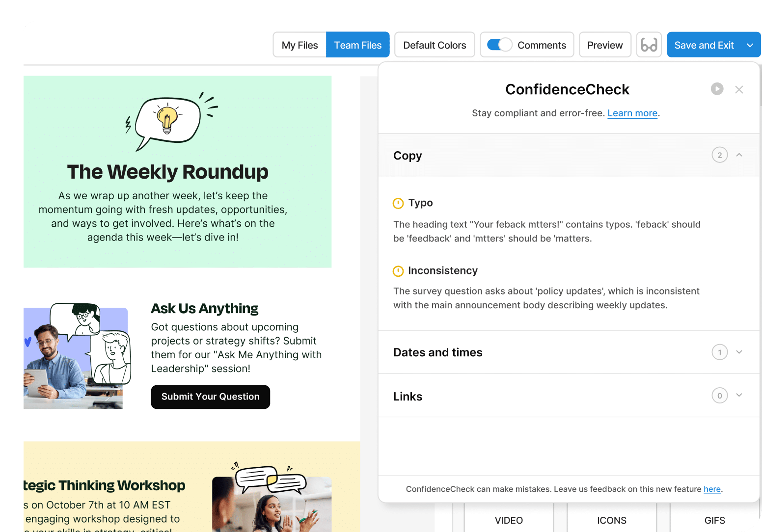
Task: Click the ConfidenceCheck play icon
Action: tap(717, 89)
